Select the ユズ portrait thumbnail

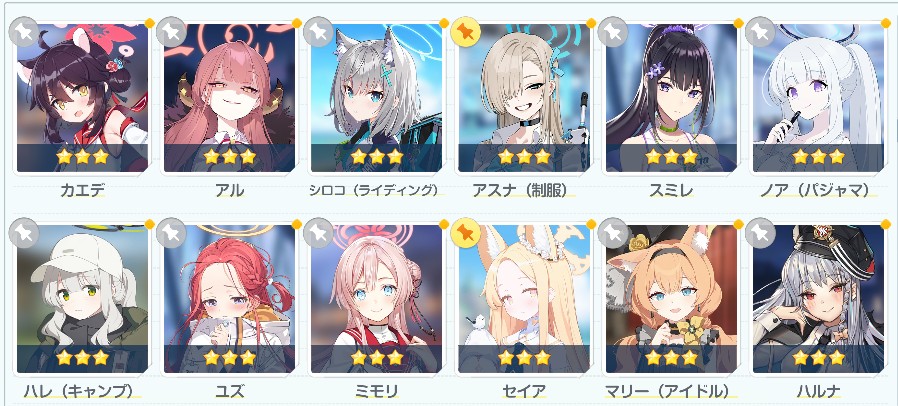pos(229,299)
